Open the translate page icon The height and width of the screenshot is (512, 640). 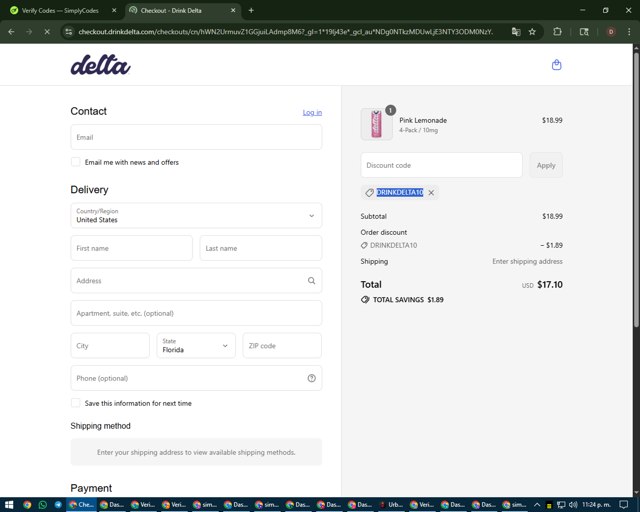click(x=516, y=31)
